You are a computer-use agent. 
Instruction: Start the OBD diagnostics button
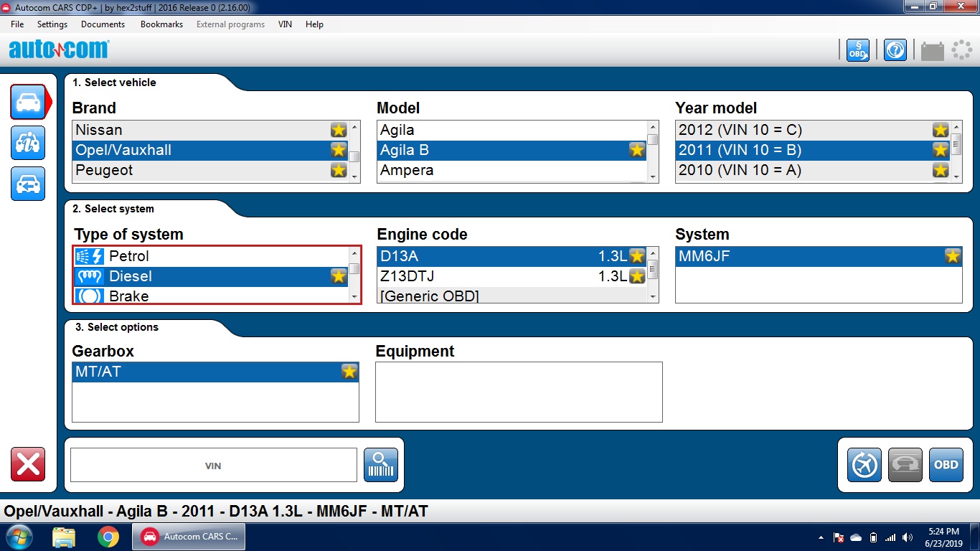pos(946,465)
